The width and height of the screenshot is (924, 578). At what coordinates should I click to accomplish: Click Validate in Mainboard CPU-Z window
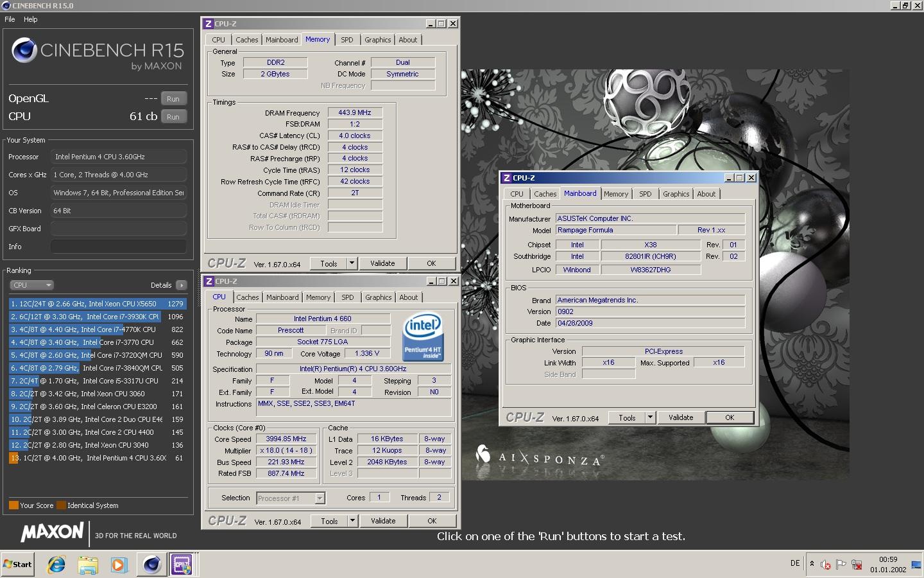tap(681, 417)
